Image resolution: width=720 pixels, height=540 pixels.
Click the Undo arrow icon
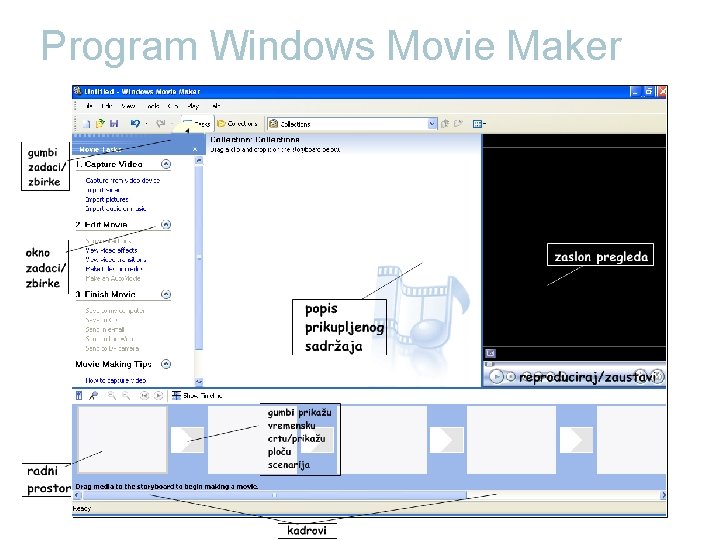pyautogui.click(x=135, y=124)
